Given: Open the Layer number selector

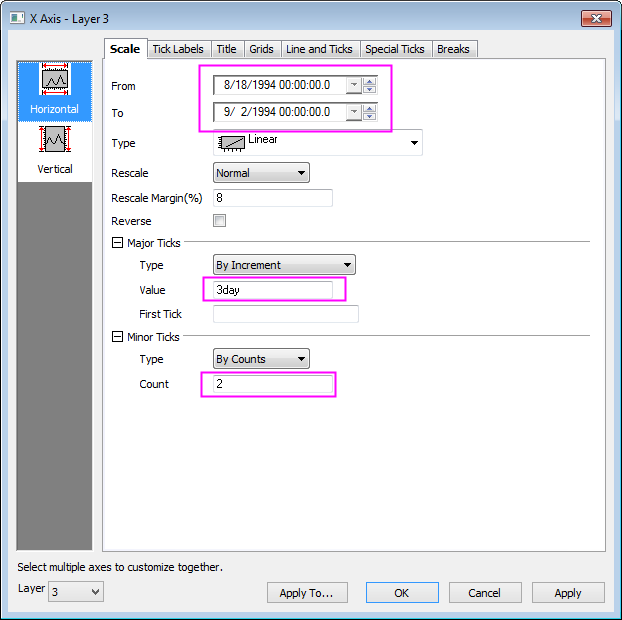Looking at the screenshot, I should tap(75, 592).
